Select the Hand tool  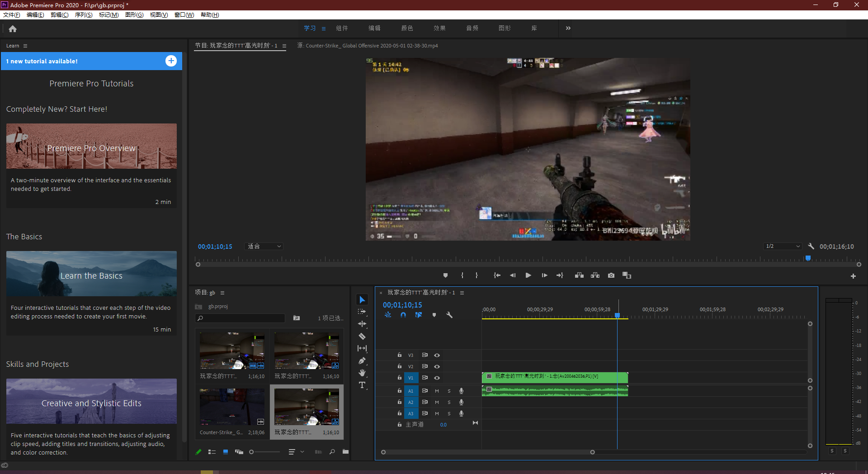pos(362,373)
